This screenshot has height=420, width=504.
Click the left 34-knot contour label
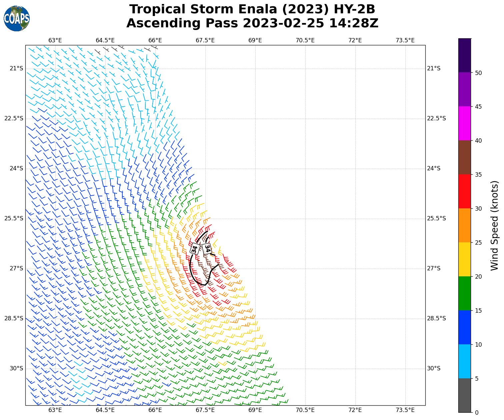point(195,249)
